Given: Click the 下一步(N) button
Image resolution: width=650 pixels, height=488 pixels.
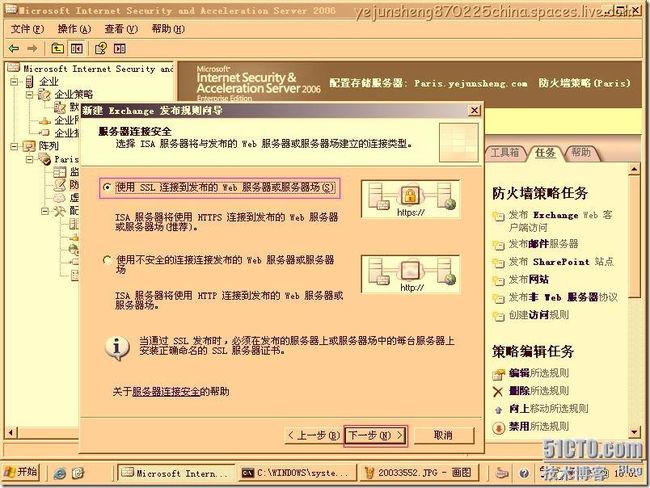Looking at the screenshot, I should click(x=376, y=435).
